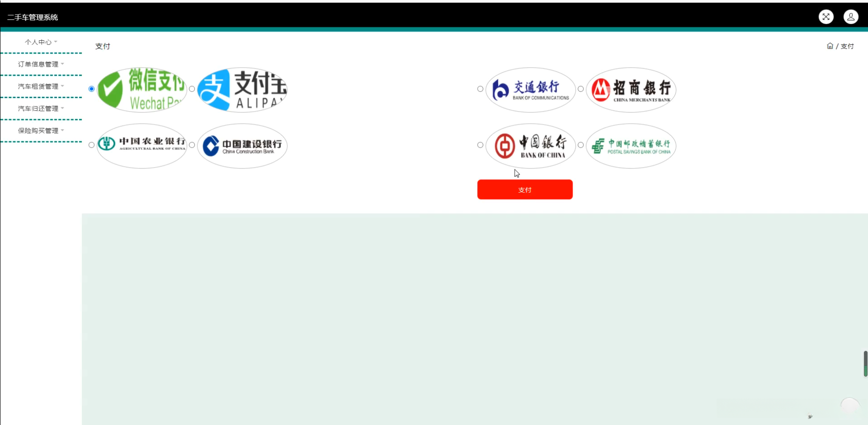Screen dimensions: 868x425
Task: Select China Construction Bank radio button
Action: (192, 145)
